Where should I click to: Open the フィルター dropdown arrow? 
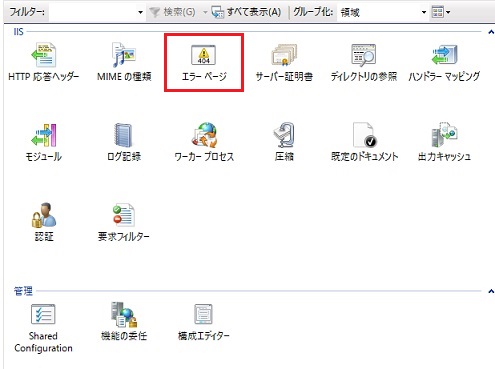(x=140, y=12)
